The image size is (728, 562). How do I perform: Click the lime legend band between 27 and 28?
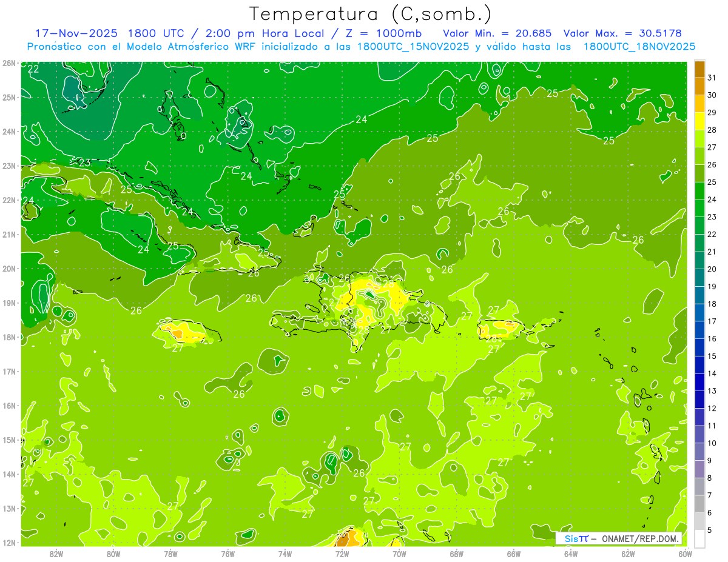[700, 138]
